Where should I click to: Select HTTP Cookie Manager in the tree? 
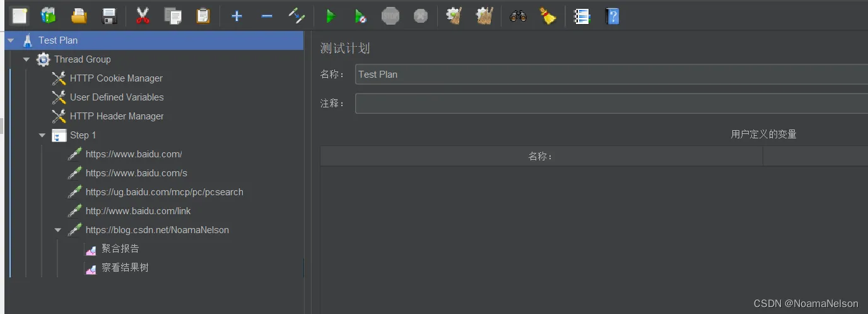pyautogui.click(x=116, y=78)
